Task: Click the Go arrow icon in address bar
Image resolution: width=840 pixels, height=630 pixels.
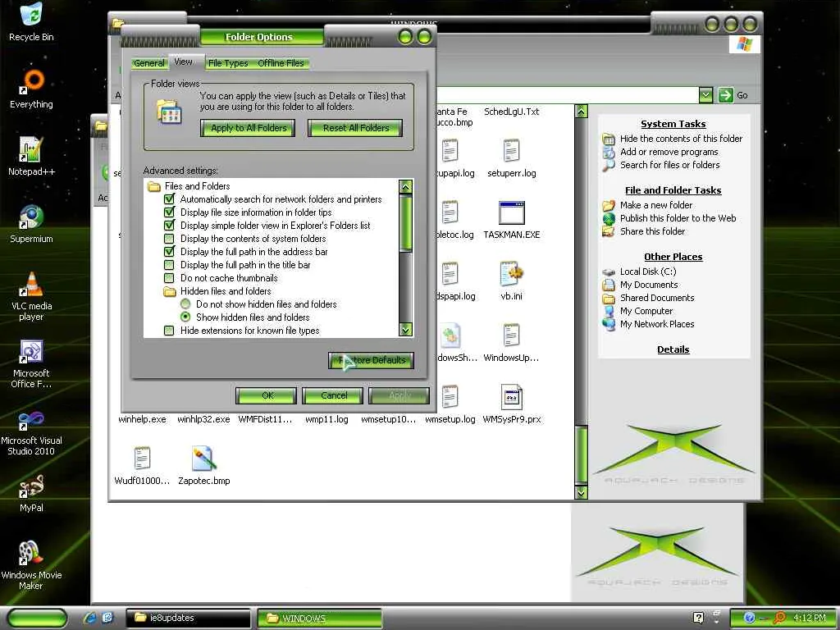Action: pyautogui.click(x=725, y=95)
